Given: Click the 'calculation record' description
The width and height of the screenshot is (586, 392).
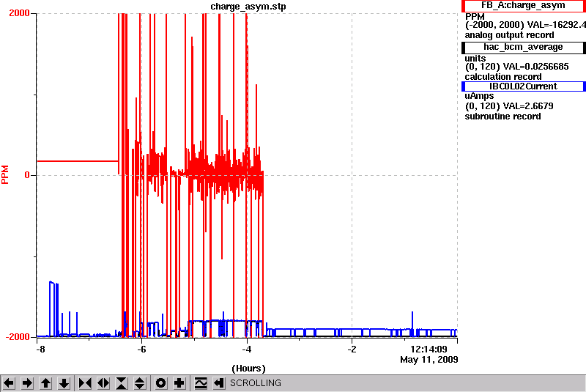Looking at the screenshot, I should point(503,77).
